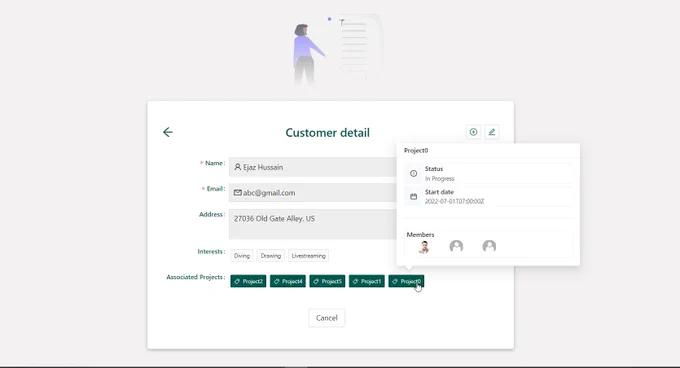Click the Associated Projects label

click(196, 277)
